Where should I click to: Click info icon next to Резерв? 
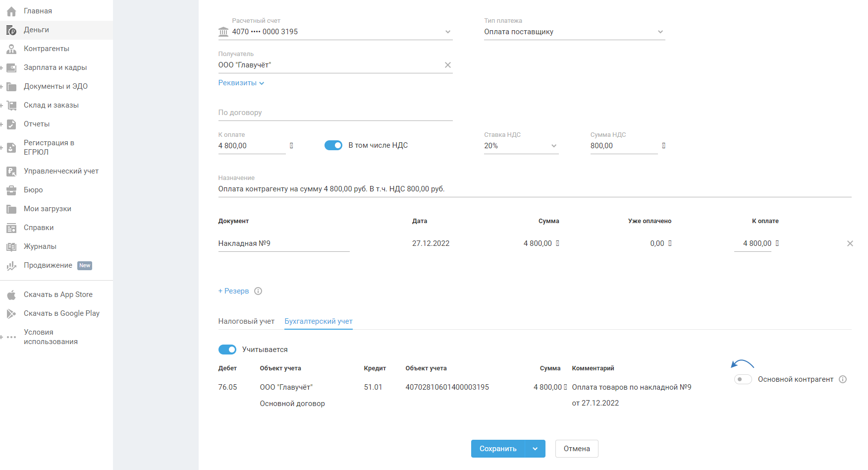pos(258,291)
